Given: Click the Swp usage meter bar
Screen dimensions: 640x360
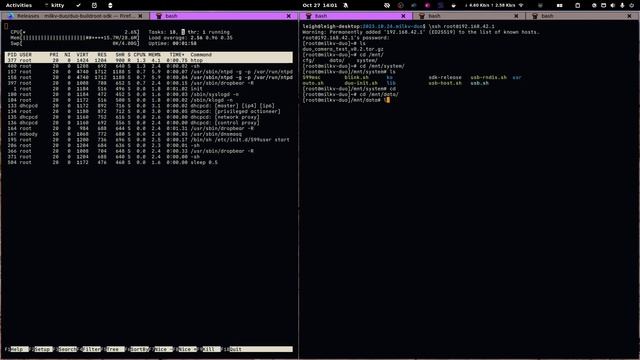Looking at the screenshot, I should tap(75, 43).
